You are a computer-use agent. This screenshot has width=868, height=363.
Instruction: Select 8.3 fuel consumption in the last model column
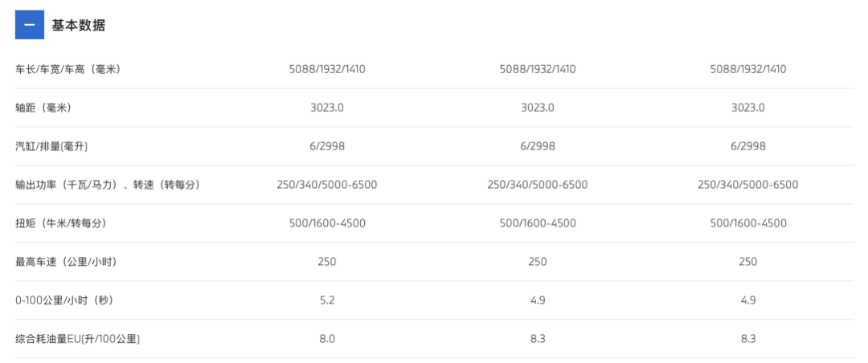pyautogui.click(x=748, y=339)
